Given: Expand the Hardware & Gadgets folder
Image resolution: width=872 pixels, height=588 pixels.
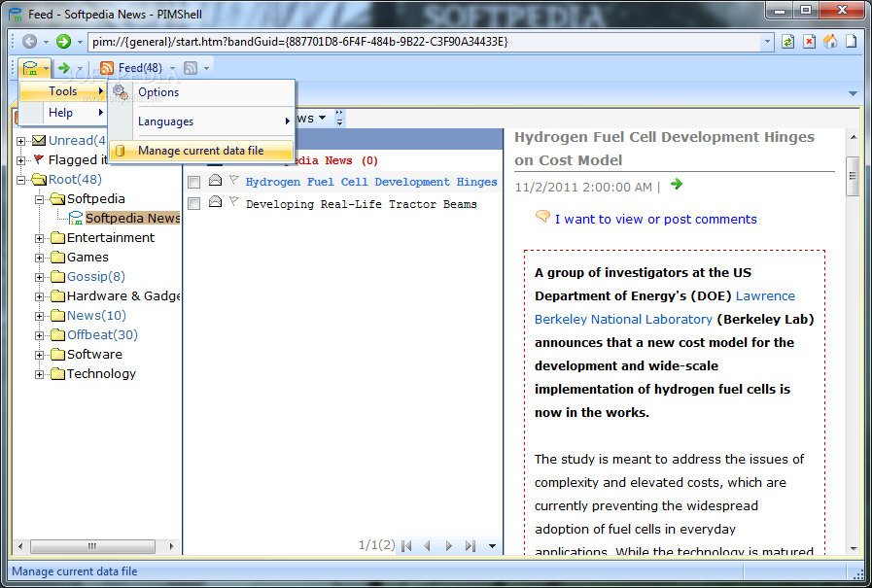Looking at the screenshot, I should (x=39, y=296).
